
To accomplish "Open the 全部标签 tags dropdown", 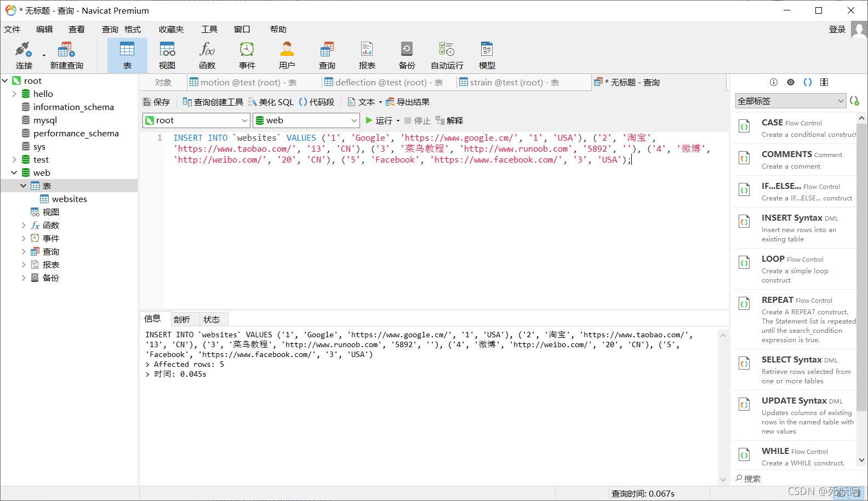I will (x=791, y=101).
